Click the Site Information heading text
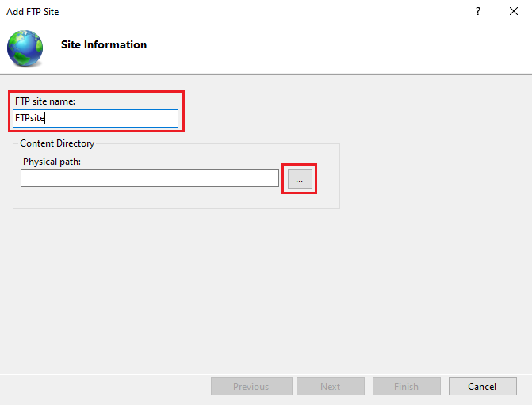This screenshot has width=532, height=405. click(x=104, y=44)
